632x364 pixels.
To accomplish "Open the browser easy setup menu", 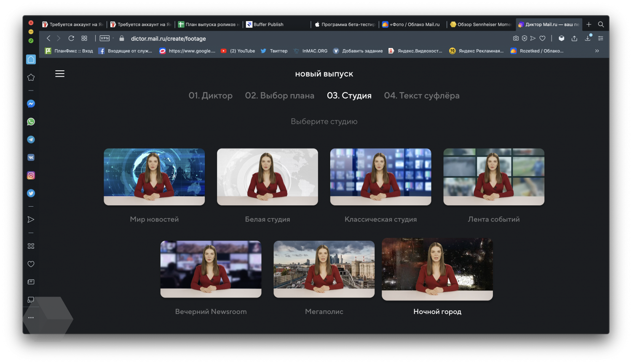I will tap(600, 38).
